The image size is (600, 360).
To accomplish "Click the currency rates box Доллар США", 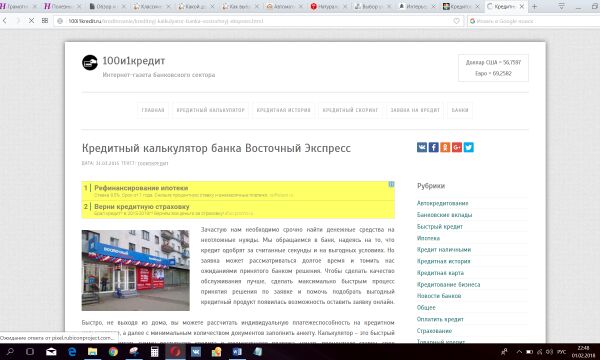I will [493, 68].
